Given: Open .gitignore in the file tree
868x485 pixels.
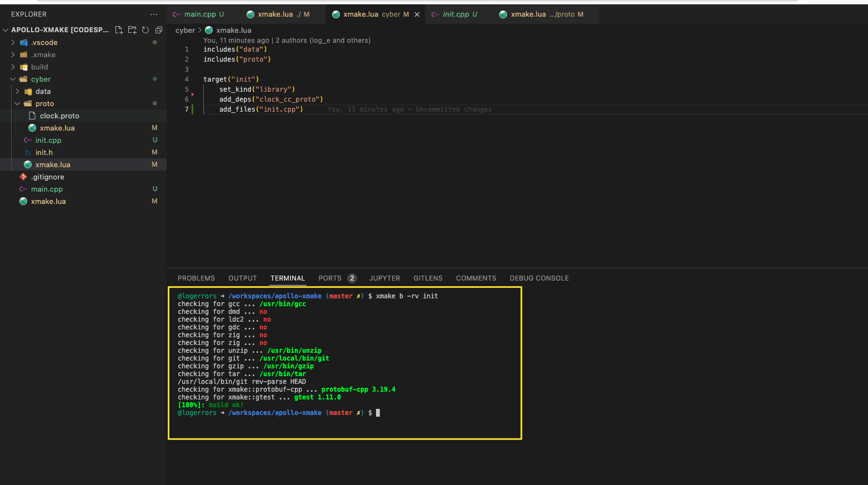Looking at the screenshot, I should pos(83,177).
